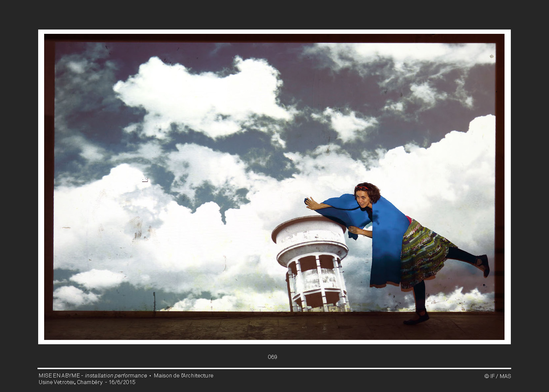Screen dimensions: 549x392
Task: Click the page number 069
Action: coord(272,357)
